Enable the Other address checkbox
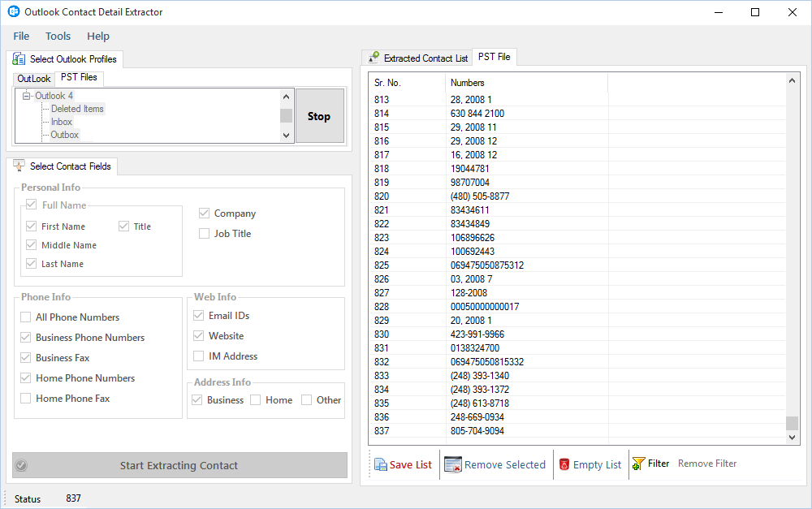 (307, 399)
